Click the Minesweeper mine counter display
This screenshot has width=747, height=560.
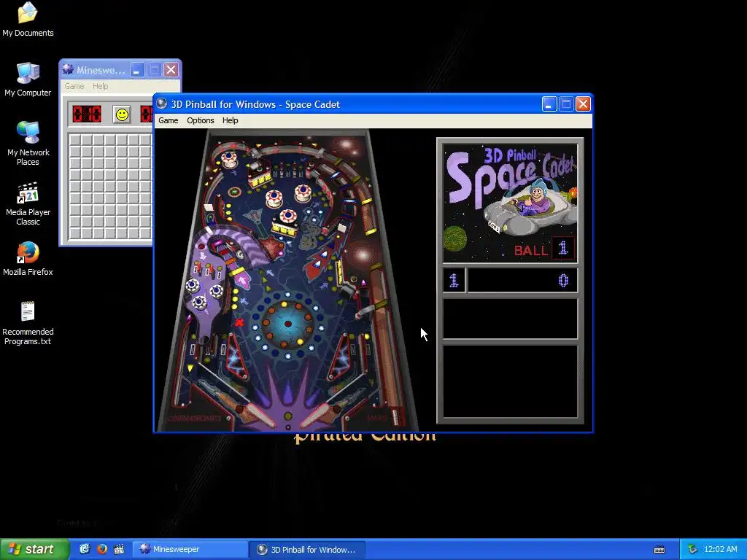[87, 114]
